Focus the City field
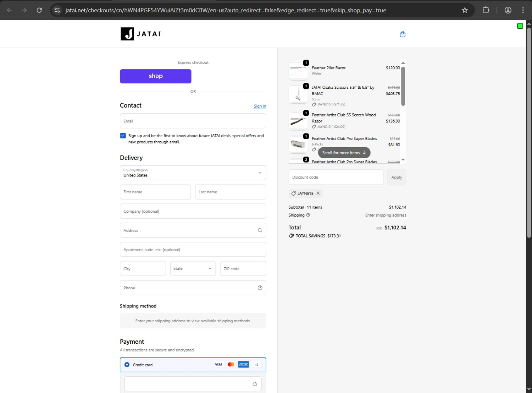The height and width of the screenshot is (393, 532). click(x=143, y=269)
